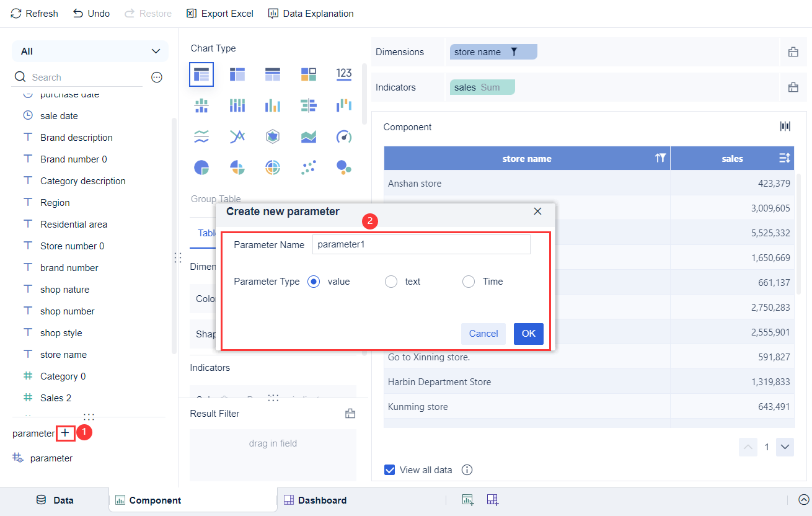The height and width of the screenshot is (516, 812).
Task: Select the scatter plot chart type
Action: tap(308, 167)
